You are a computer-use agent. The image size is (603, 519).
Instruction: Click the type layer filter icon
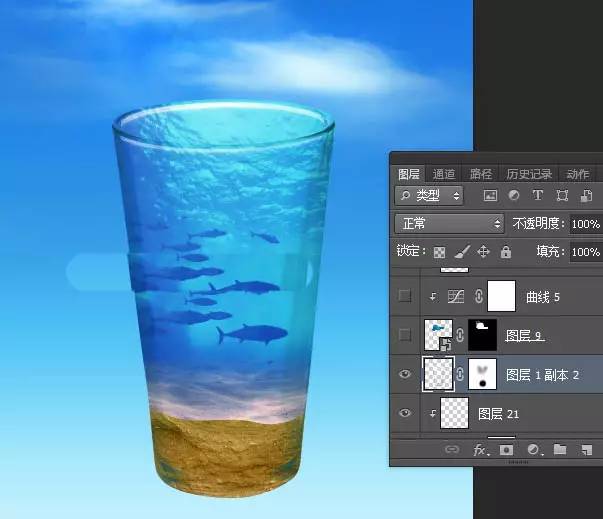pos(538,196)
